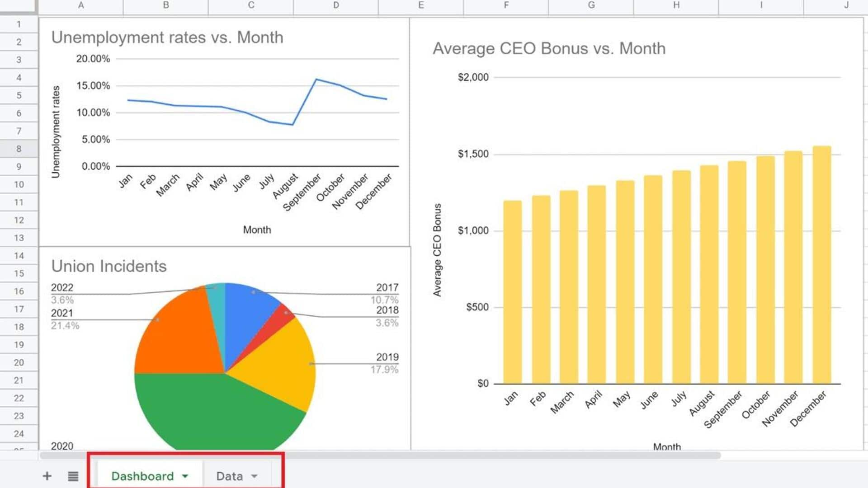The image size is (868, 488).
Task: Click the 2019 pie label
Action: [387, 357]
